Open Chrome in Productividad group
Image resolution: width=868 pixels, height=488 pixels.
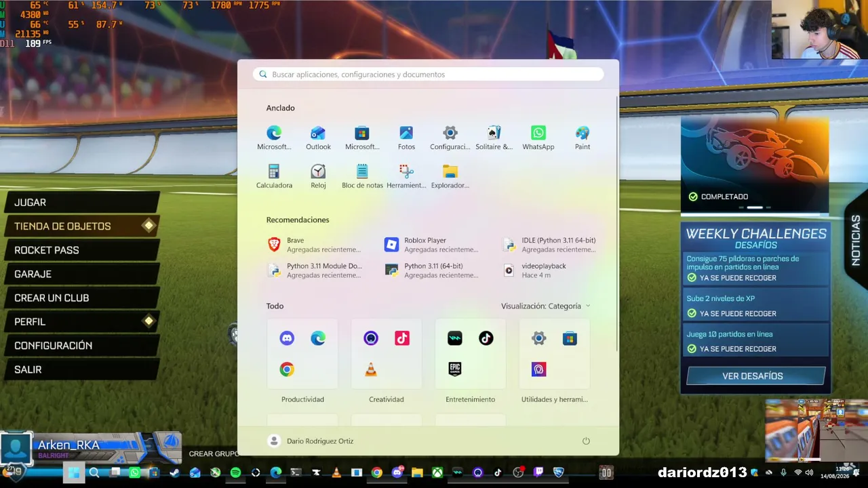coord(287,369)
